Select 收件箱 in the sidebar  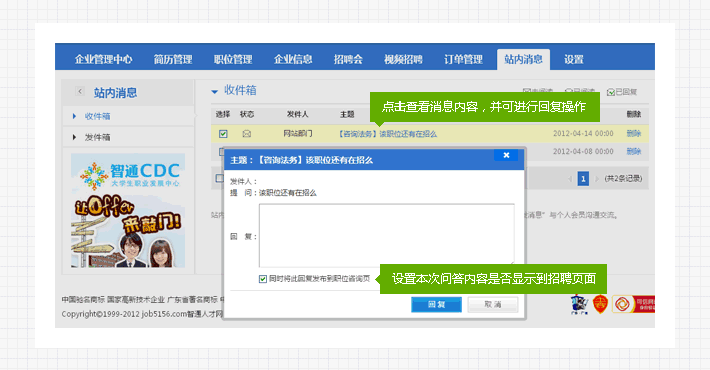(x=97, y=116)
